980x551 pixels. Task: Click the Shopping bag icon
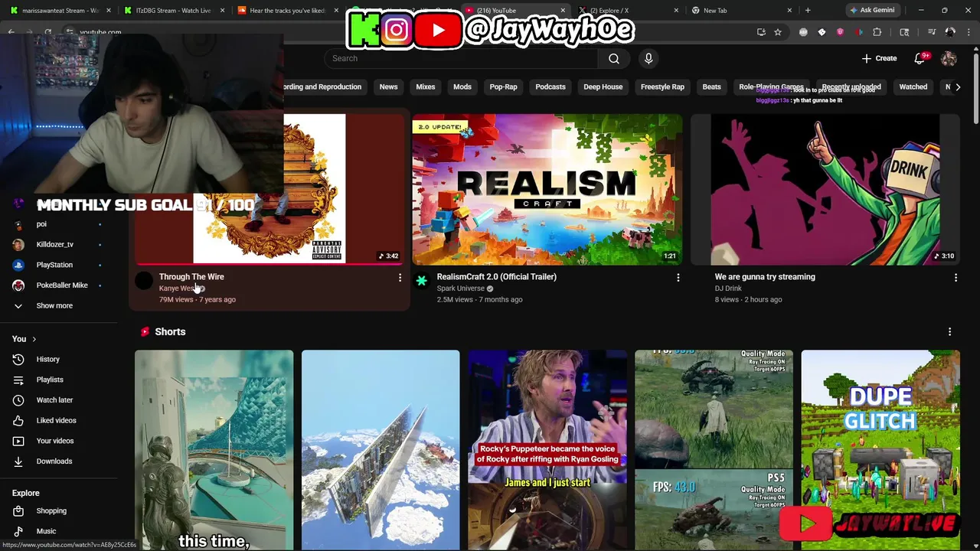tap(18, 510)
